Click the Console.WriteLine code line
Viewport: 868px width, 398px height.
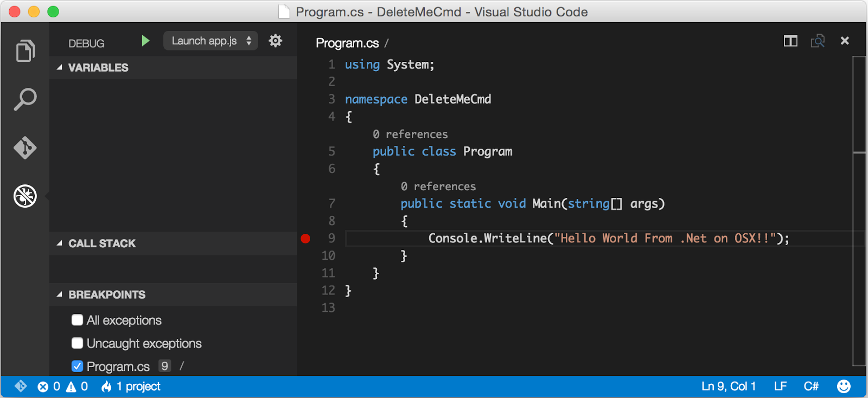click(609, 238)
